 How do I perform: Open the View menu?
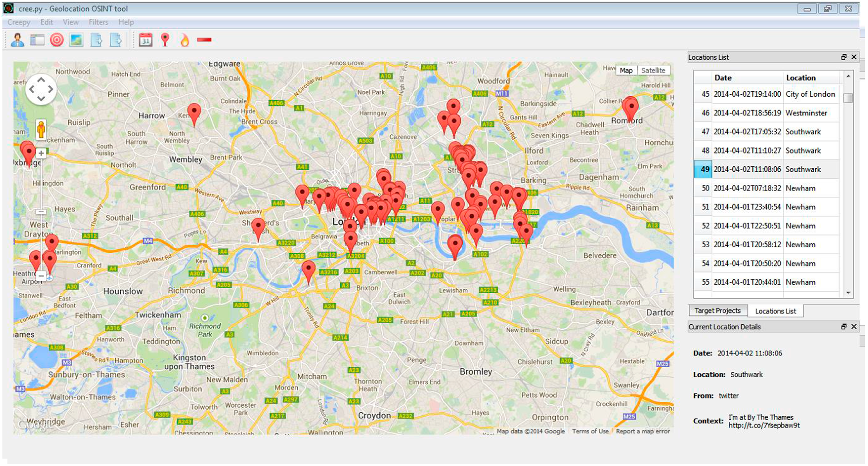click(x=71, y=22)
